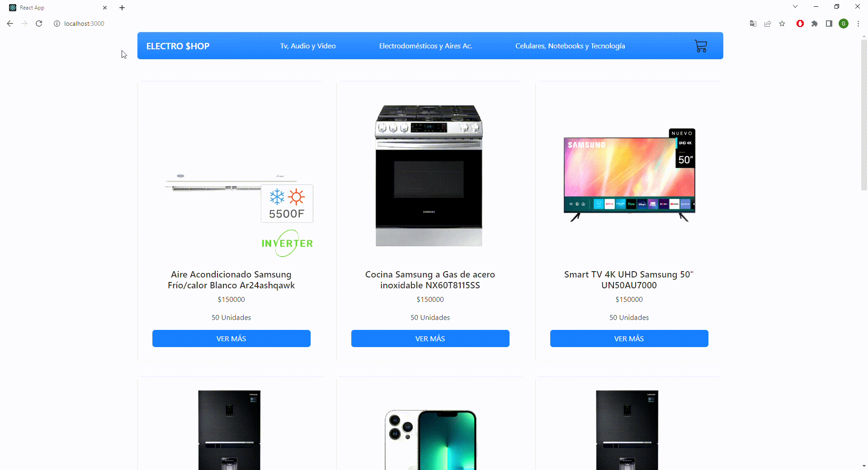Expand the tab search chevron
Image resolution: width=868 pixels, height=470 pixels.
(795, 6)
